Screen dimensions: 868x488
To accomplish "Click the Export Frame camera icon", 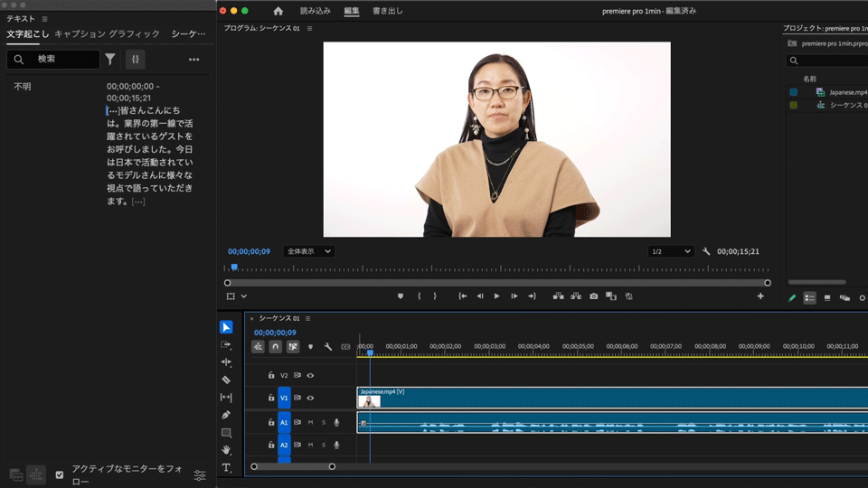I will pyautogui.click(x=593, y=296).
